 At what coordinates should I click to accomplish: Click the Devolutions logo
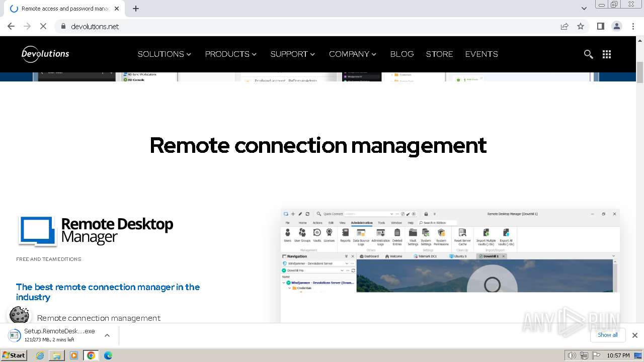[45, 54]
